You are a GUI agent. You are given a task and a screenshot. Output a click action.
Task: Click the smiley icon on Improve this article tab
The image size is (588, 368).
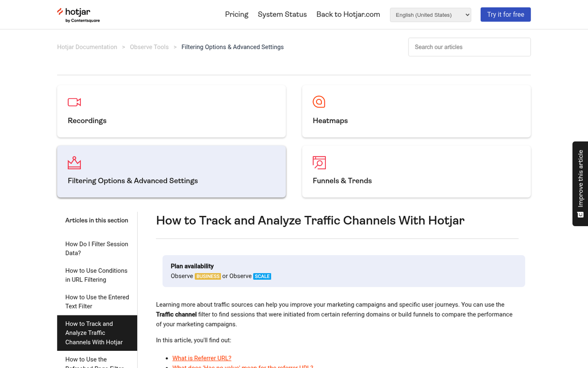pos(580,214)
